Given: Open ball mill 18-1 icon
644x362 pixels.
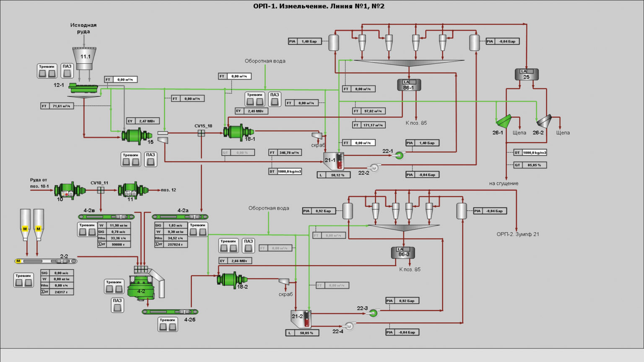Looking at the screenshot, I should (239, 132).
